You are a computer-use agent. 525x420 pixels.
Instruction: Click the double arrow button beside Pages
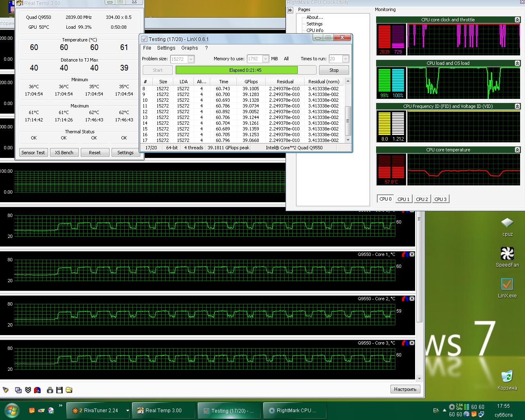290,10
